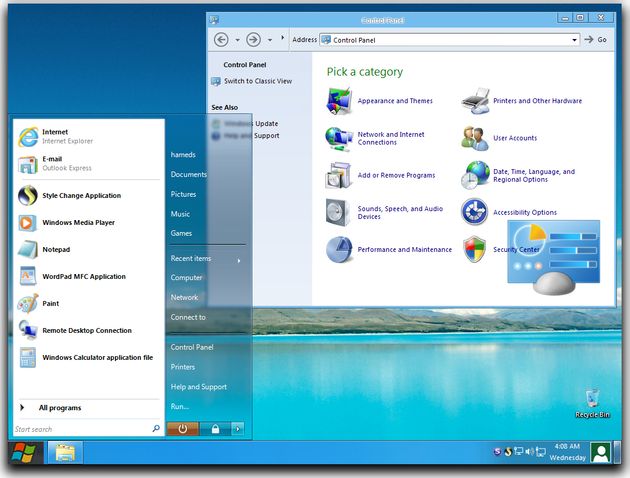Click the lock button in Start menu

point(215,429)
